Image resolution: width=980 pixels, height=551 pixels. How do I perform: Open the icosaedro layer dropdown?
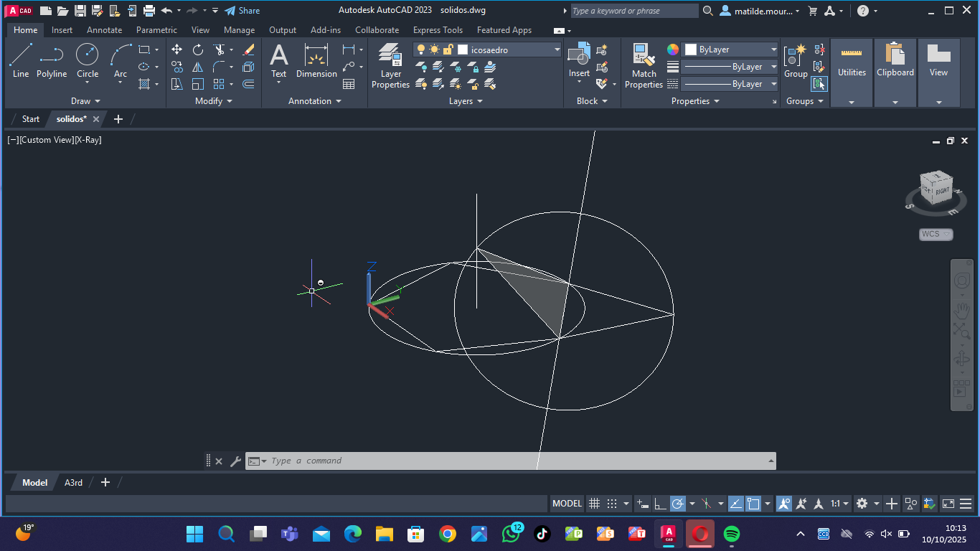557,50
